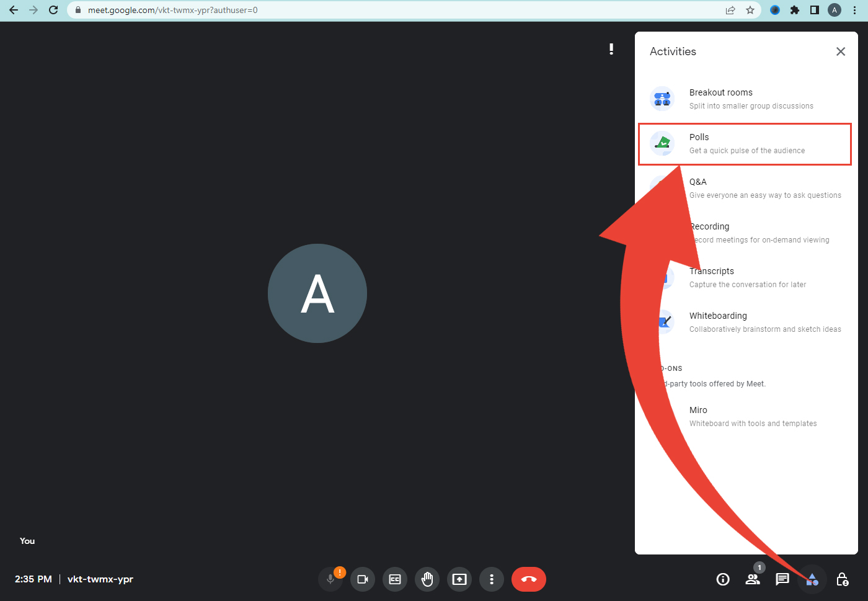Leave the call with red hangup button
868x601 pixels.
click(x=529, y=579)
